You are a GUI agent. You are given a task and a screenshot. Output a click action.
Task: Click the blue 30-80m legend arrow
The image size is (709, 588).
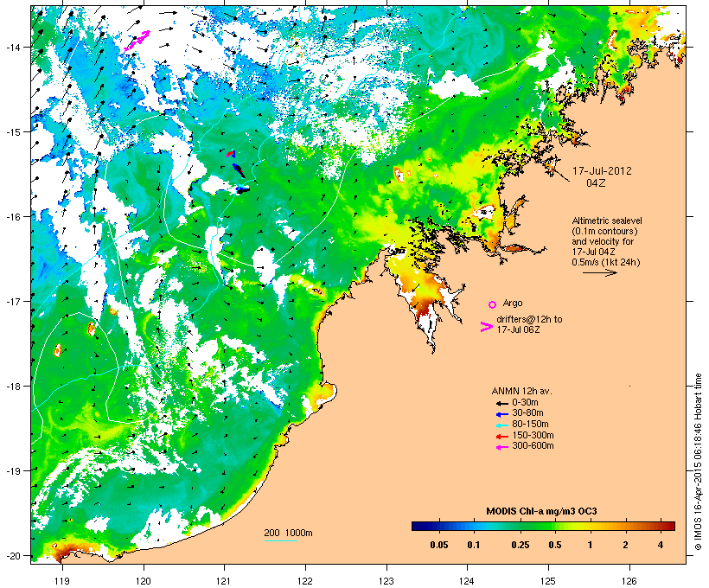tap(501, 414)
